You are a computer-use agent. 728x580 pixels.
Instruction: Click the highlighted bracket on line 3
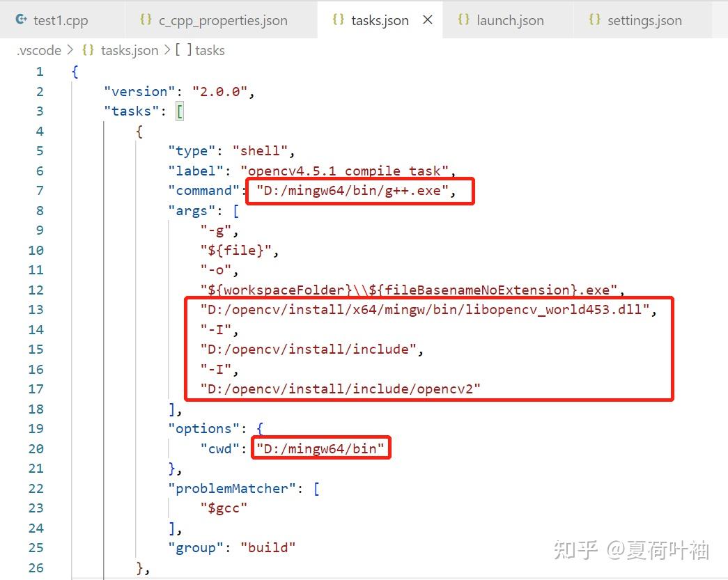(x=180, y=110)
